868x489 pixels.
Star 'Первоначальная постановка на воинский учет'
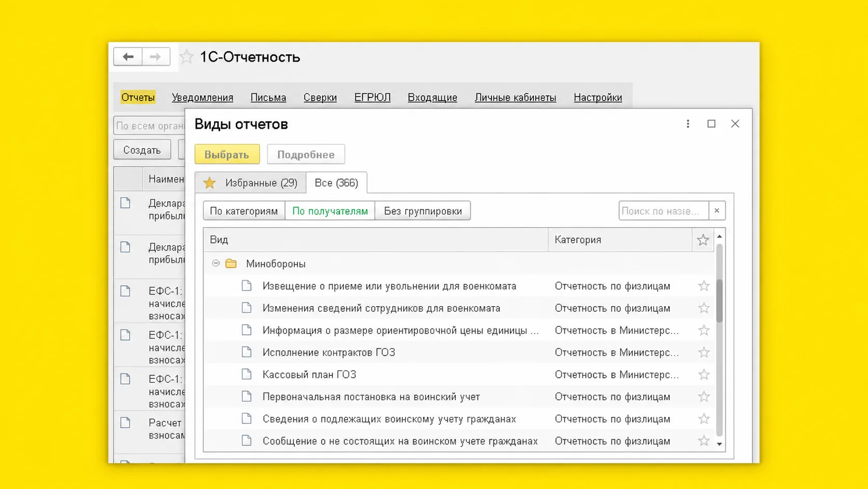[704, 397]
